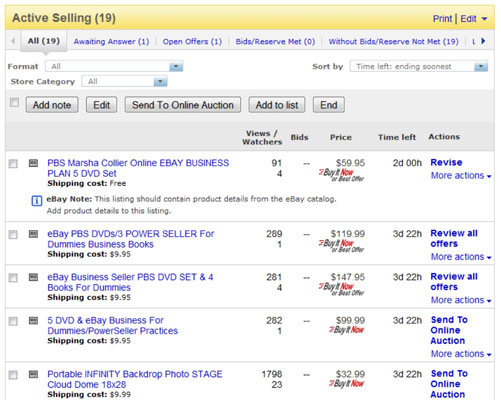The image size is (501, 400).
Task: Click the Add note button
Action: pos(52,105)
